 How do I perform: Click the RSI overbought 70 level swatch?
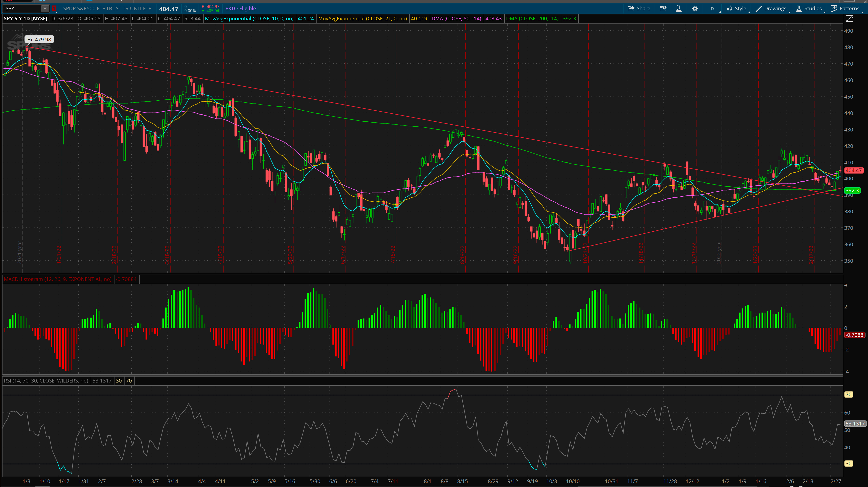pyautogui.click(x=129, y=381)
